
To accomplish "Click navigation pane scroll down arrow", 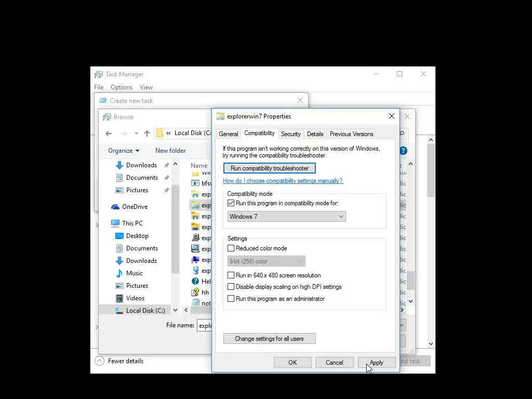I will point(175,310).
